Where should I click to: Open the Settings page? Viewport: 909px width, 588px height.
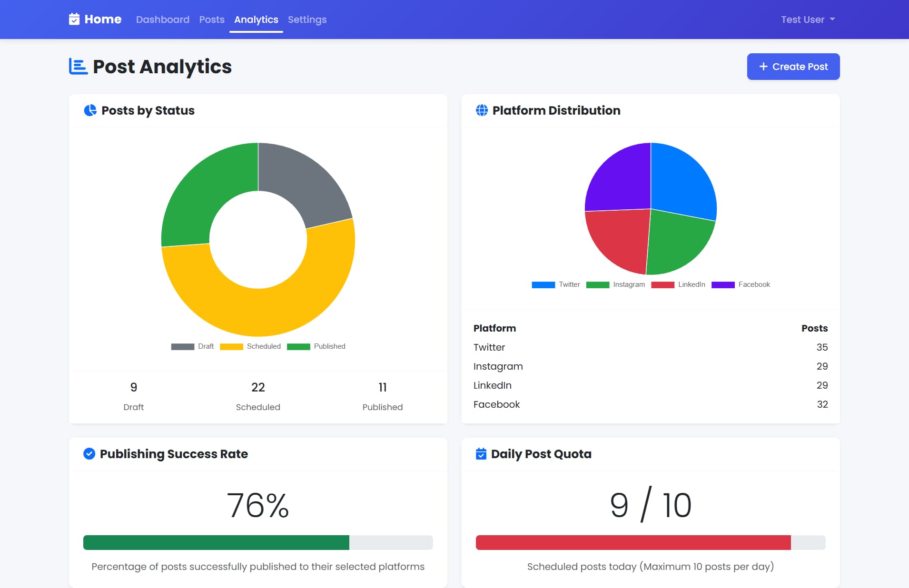[307, 20]
